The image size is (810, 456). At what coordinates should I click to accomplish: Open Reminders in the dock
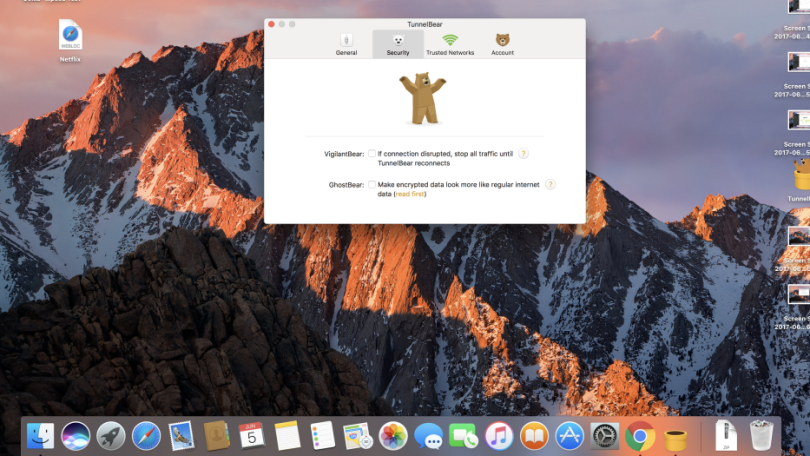coord(322,436)
